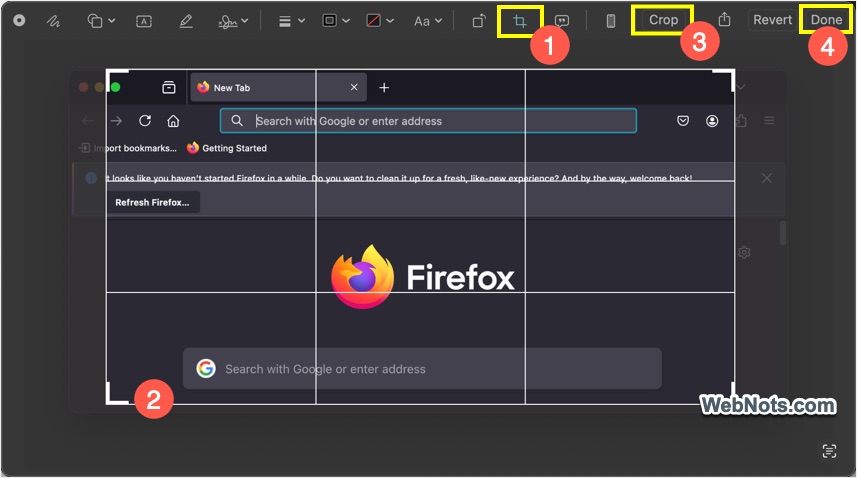Image resolution: width=857 pixels, height=478 pixels.
Task: Click Firefox View icon in tab bar
Action: [169, 87]
